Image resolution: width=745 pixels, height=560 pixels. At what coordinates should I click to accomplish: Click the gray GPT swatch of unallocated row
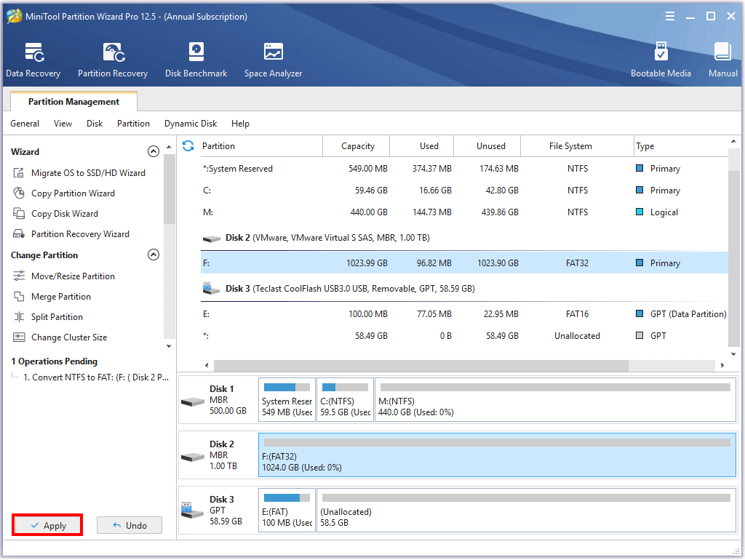coord(640,335)
